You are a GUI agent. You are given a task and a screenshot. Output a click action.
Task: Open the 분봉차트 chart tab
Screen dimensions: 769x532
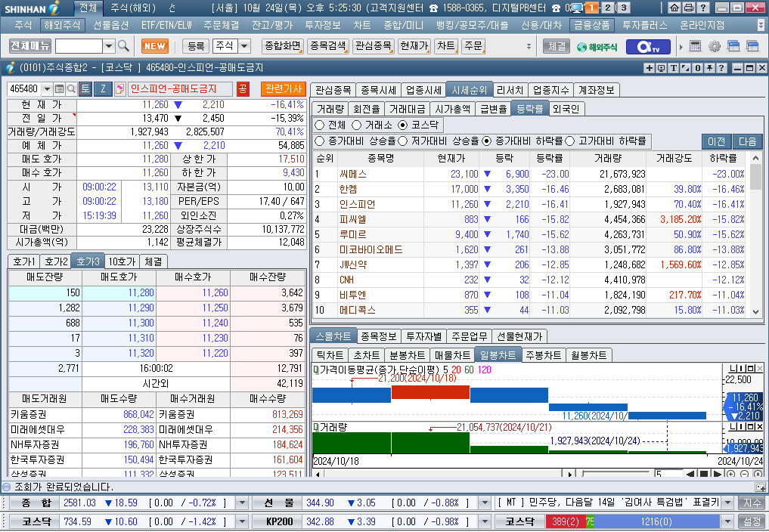coord(407,355)
